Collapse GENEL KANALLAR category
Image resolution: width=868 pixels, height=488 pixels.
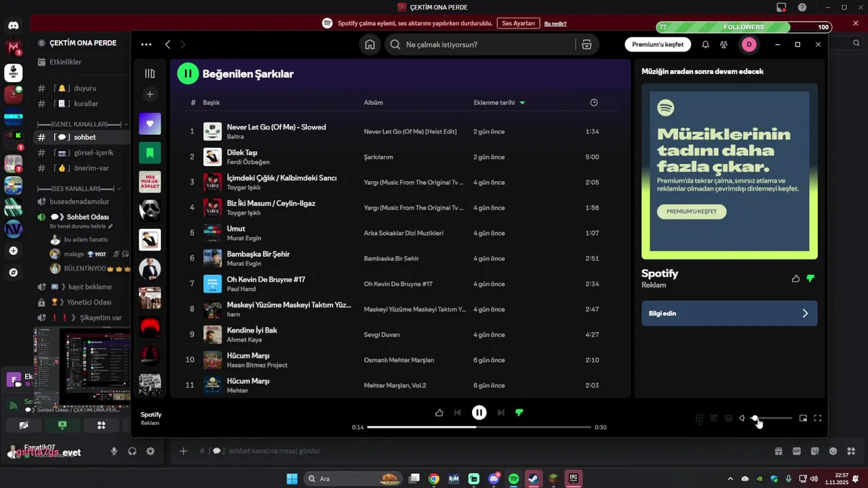pos(81,124)
